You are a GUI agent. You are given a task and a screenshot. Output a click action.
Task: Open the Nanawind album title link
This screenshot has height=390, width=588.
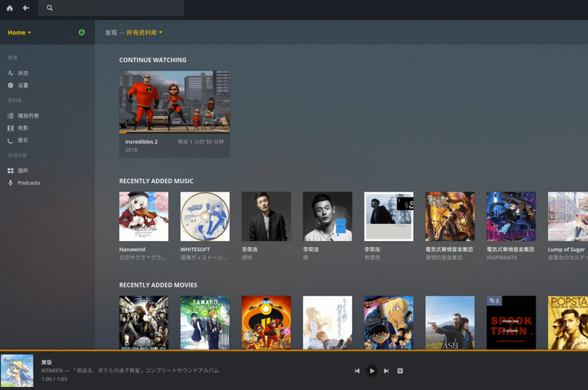pyautogui.click(x=132, y=249)
